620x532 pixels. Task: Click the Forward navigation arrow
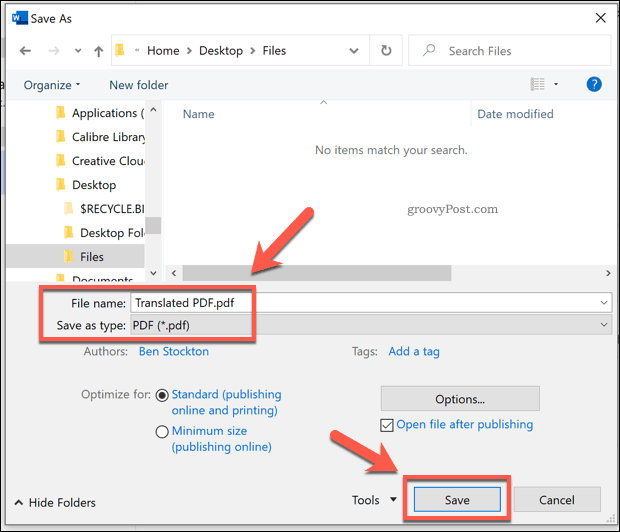[x=54, y=51]
